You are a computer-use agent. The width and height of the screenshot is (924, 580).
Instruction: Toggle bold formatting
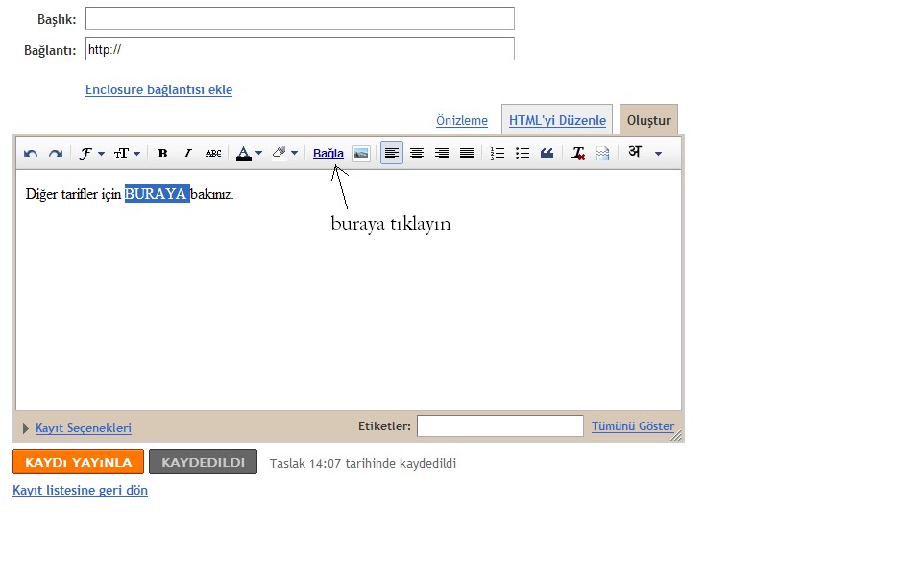[162, 154]
